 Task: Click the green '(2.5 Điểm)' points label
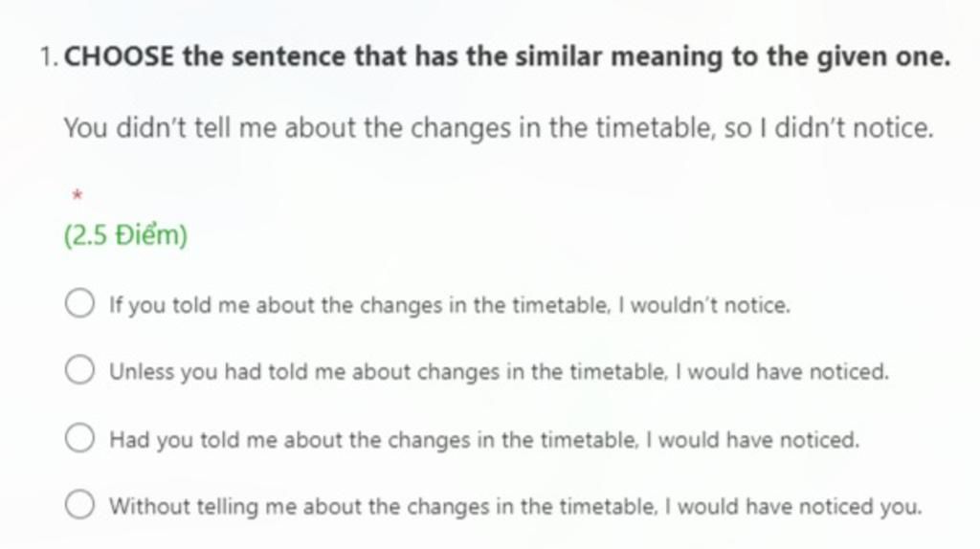point(125,235)
